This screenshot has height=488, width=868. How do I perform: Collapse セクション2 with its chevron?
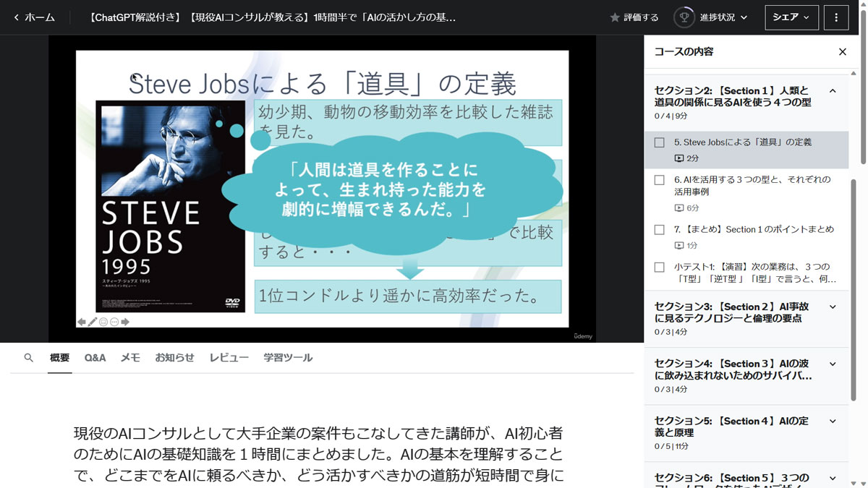(833, 92)
